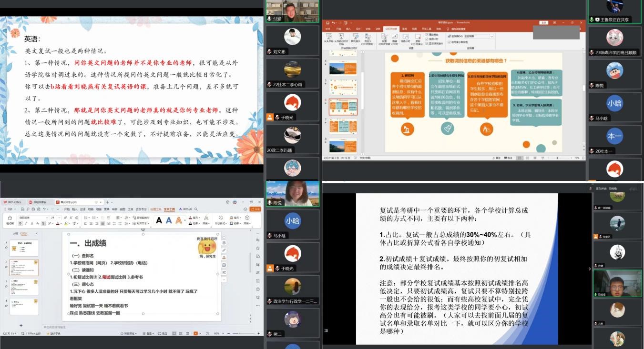644x349 pixels.
Task: Open the Slide Show tab in PowerPoint ribbon
Action: click(x=392, y=29)
